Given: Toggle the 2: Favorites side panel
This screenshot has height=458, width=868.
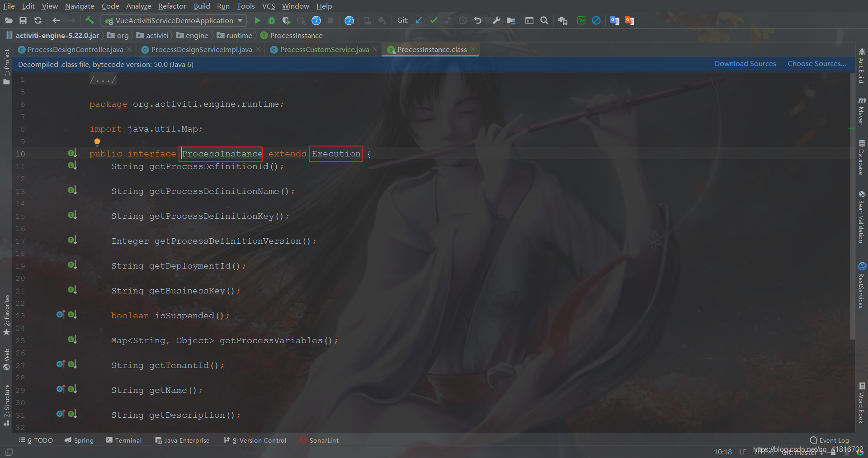Looking at the screenshot, I should (x=6, y=315).
